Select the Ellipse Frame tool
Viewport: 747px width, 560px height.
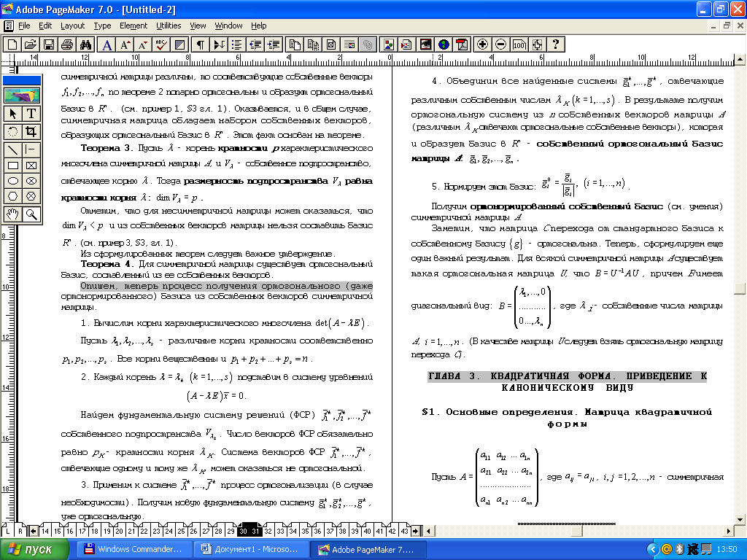pos(31,181)
